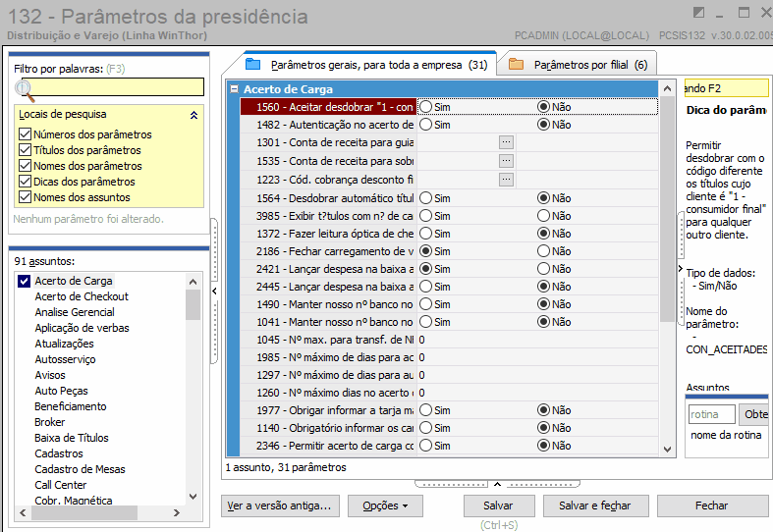The image size is (773, 532).
Task: Click the Obter button next to rotina
Action: (754, 414)
